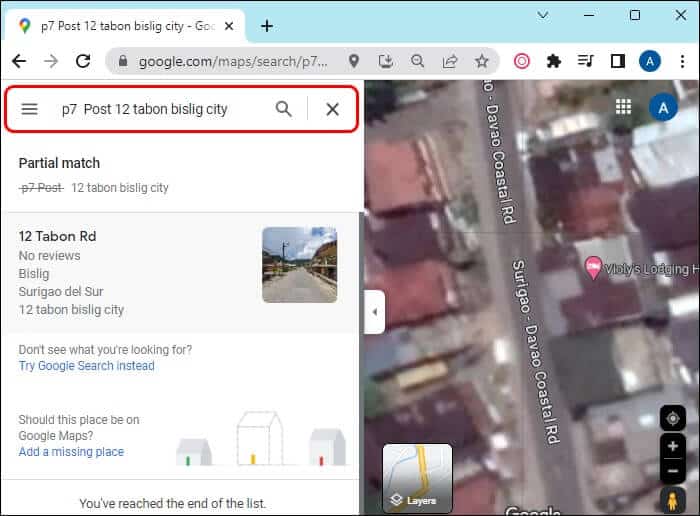Viewport: 700px width, 516px height.
Task: Toggle the browser side panel
Action: click(x=618, y=61)
